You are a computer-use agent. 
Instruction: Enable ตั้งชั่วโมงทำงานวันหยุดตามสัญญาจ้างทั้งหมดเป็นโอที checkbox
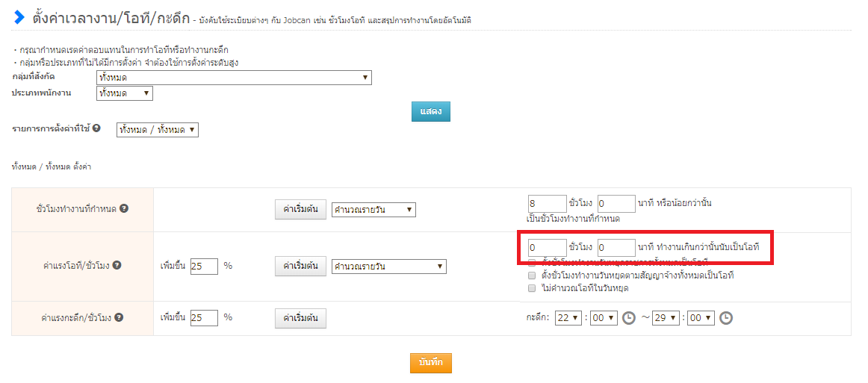coord(532,275)
